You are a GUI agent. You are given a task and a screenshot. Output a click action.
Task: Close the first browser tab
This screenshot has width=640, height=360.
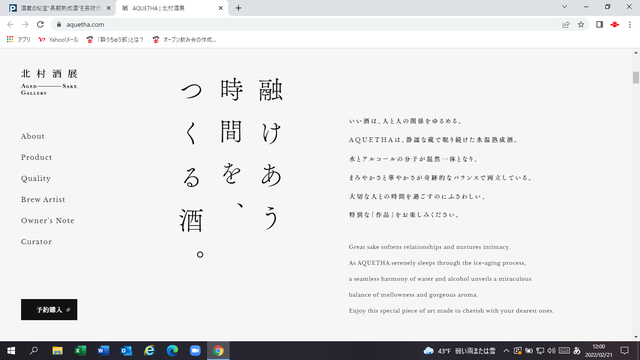coord(109,8)
